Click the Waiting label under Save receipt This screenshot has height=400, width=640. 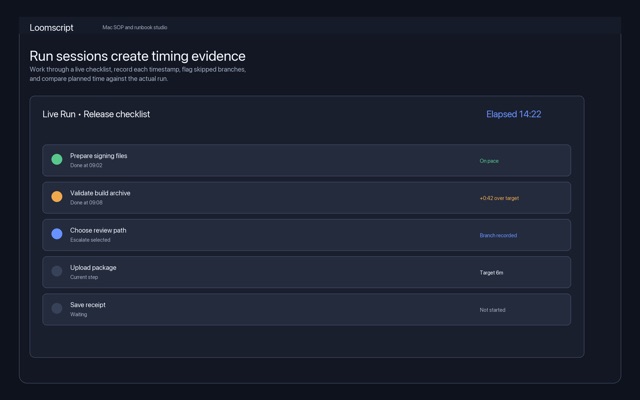(78, 314)
